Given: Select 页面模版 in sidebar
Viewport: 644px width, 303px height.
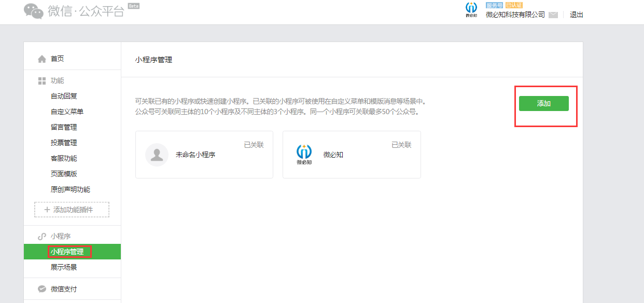Looking at the screenshot, I should click(64, 174).
